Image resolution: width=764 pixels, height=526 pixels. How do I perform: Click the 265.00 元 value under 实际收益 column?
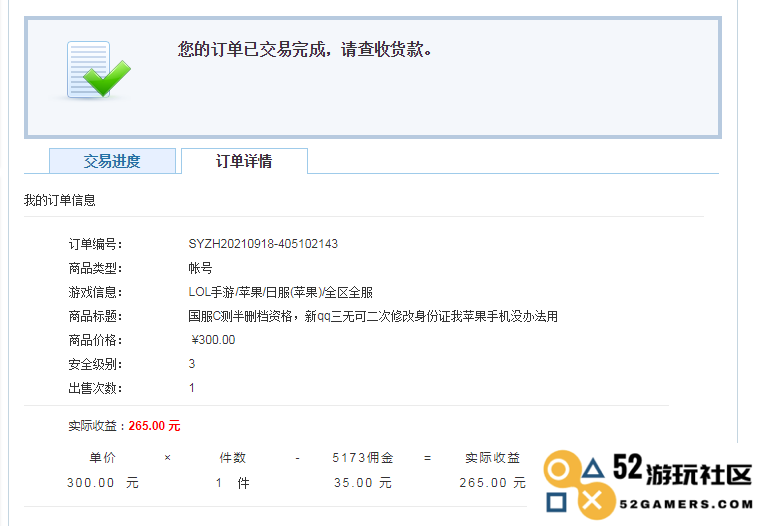point(493,483)
